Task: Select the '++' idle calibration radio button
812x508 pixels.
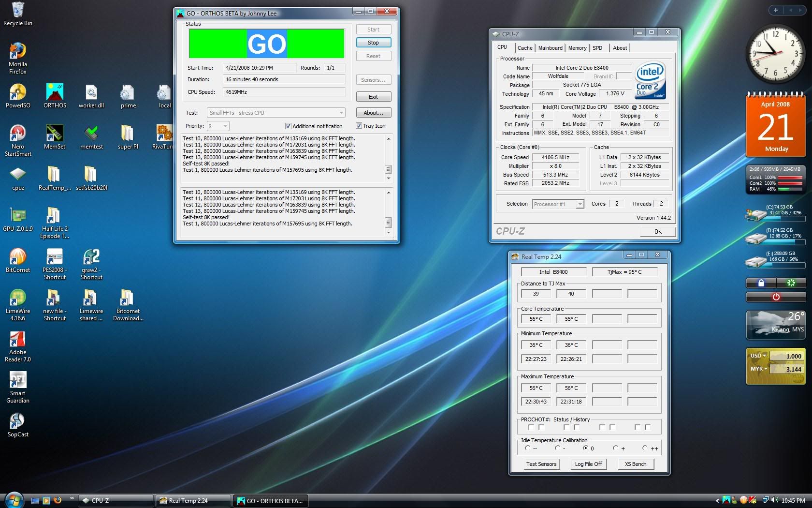Action: (645, 448)
